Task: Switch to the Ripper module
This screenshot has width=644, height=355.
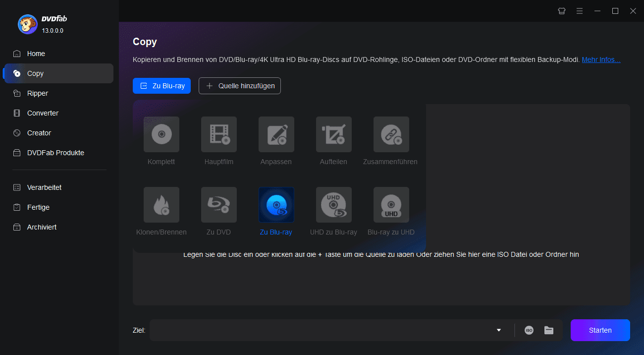Action: (58, 93)
